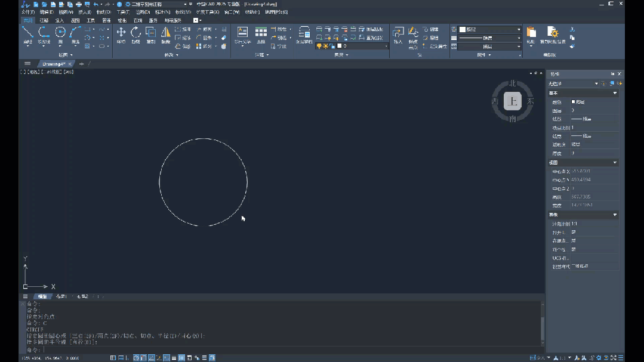
Task: Switch to the Layout1 tab
Action: tap(61, 296)
